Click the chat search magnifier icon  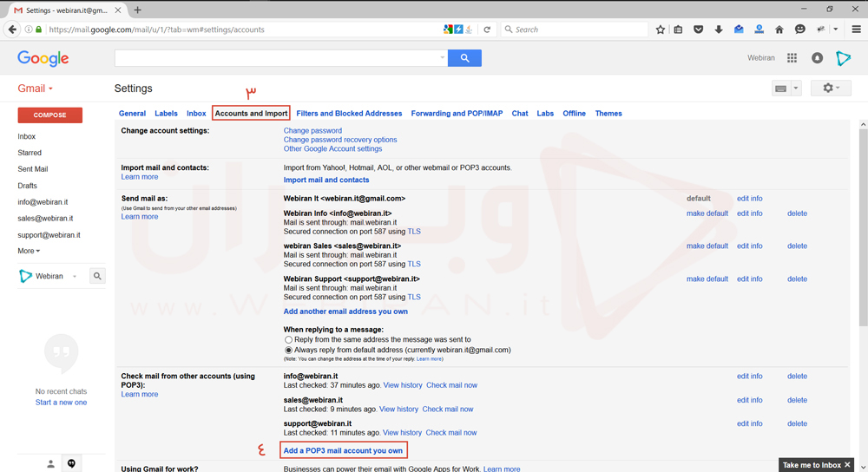click(97, 276)
